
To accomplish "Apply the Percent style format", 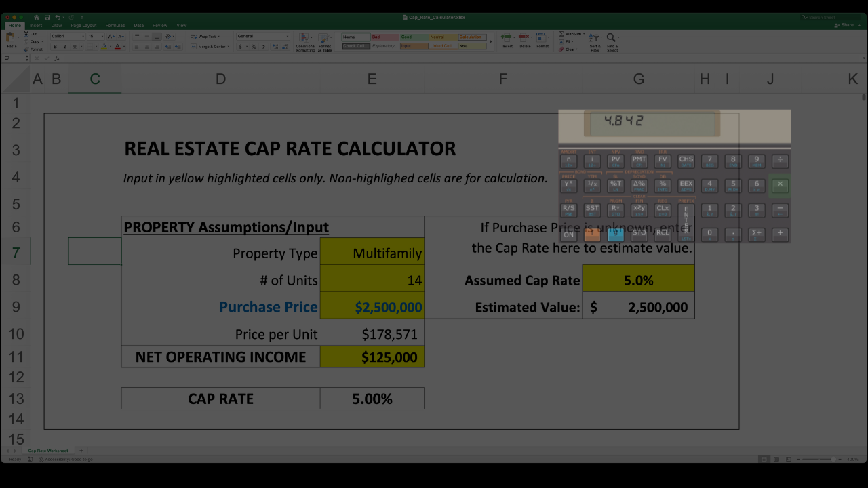I will [x=254, y=47].
